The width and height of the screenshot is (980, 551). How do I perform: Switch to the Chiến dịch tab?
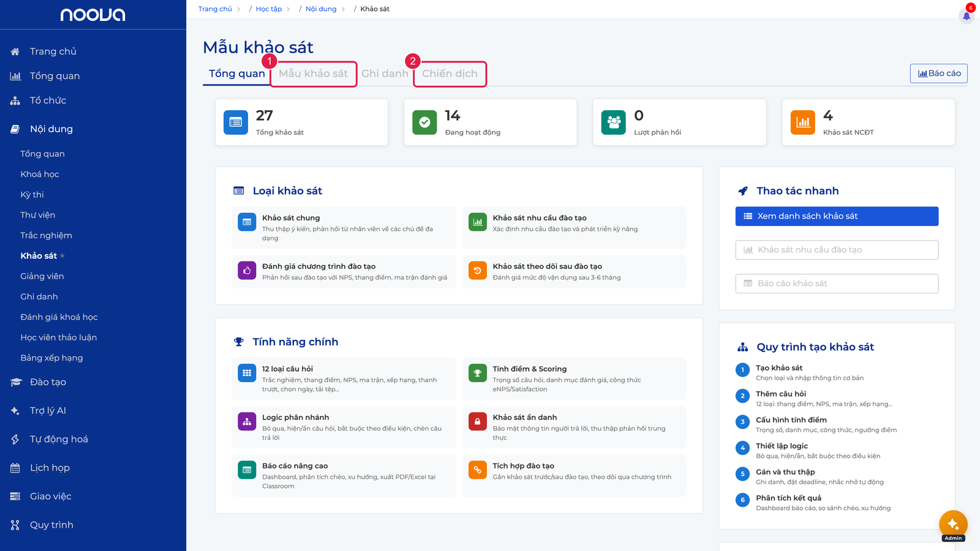tap(450, 73)
